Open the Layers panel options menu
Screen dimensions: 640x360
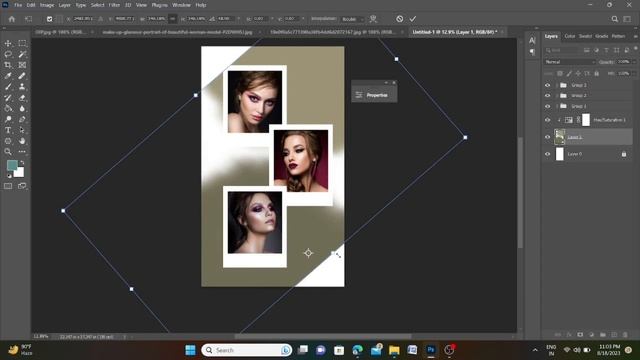coord(635,37)
